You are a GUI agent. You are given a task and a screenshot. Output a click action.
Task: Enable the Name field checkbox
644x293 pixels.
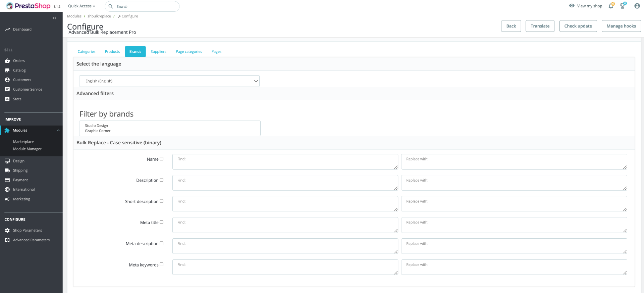[x=161, y=159]
